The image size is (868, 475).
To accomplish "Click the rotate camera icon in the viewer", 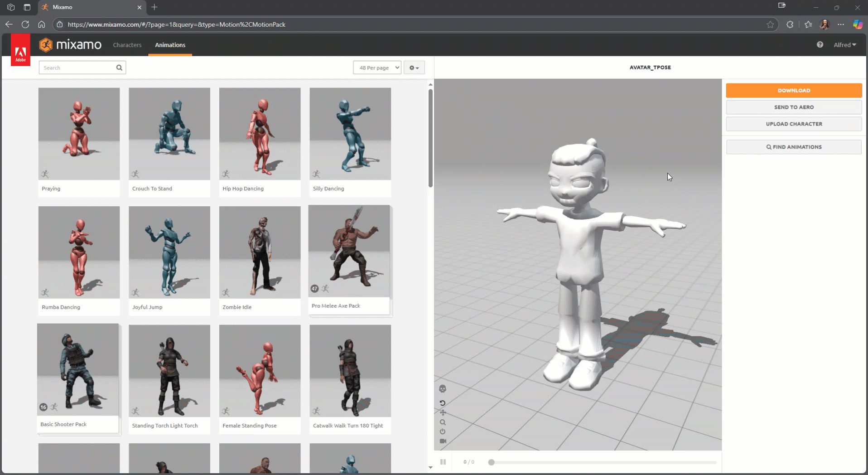I will click(x=443, y=403).
